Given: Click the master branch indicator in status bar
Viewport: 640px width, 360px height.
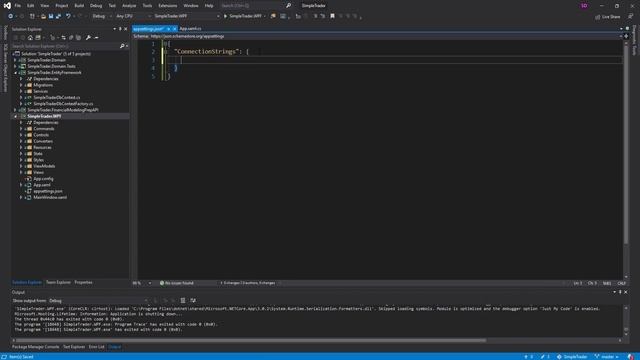Looking at the screenshot, I should pyautogui.click(x=607, y=357).
